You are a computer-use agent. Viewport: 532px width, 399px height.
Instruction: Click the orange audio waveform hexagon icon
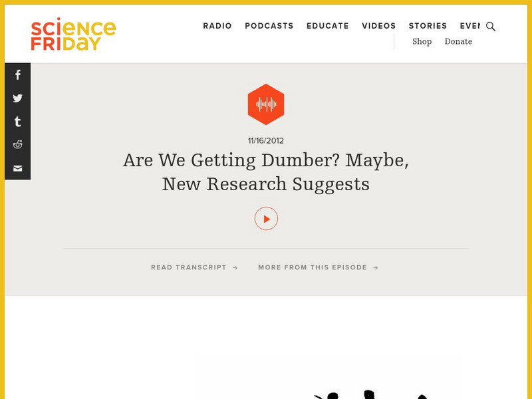pos(266,104)
